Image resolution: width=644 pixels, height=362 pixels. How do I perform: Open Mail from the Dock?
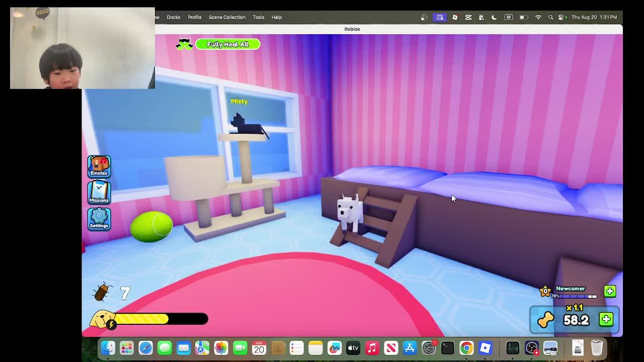click(x=184, y=348)
